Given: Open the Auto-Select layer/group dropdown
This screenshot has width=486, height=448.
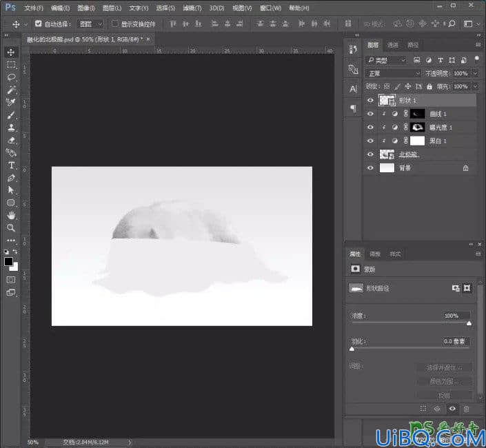Looking at the screenshot, I should pyautogui.click(x=90, y=24).
